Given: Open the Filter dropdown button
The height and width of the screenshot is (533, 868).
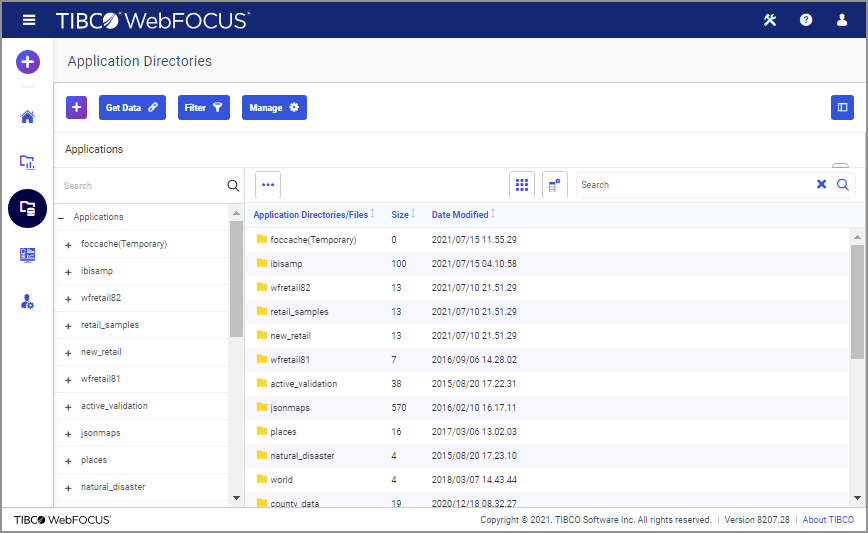Looking at the screenshot, I should [204, 107].
